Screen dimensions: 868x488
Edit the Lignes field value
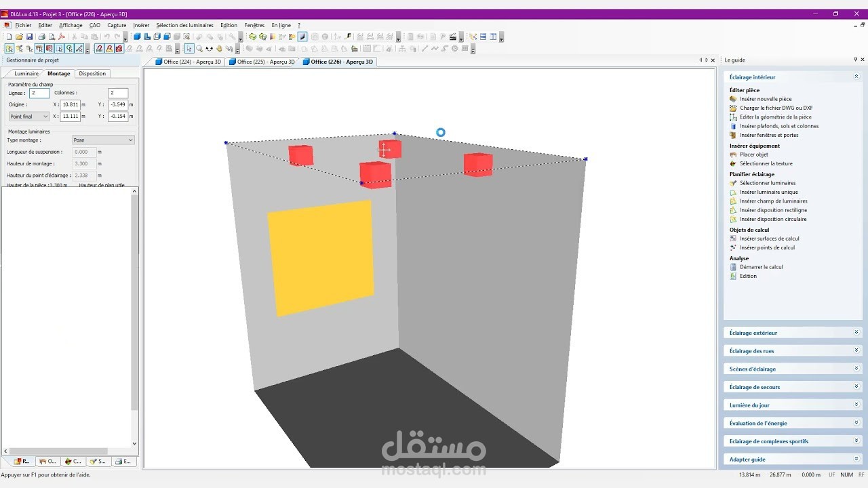click(39, 93)
